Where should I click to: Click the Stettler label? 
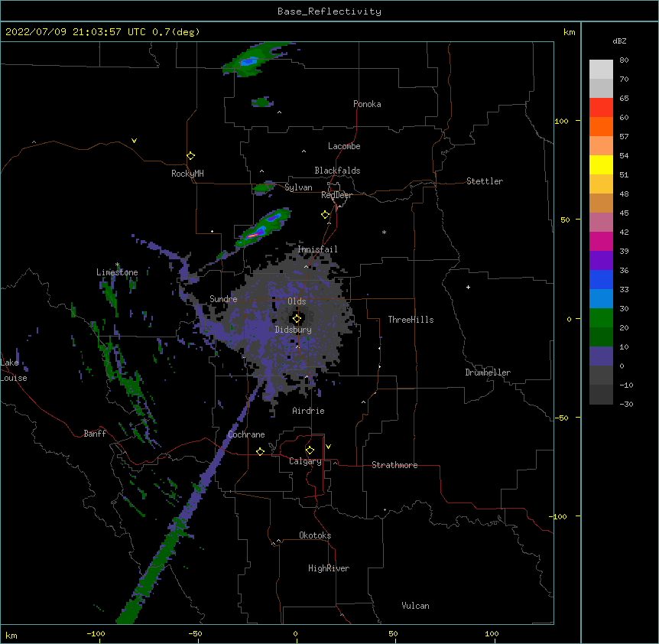485,181
